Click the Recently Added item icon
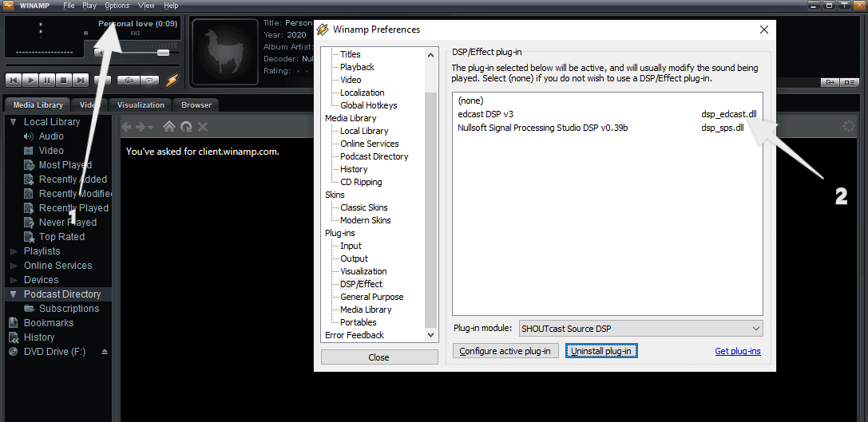This screenshot has width=868, height=422. pos(29,179)
